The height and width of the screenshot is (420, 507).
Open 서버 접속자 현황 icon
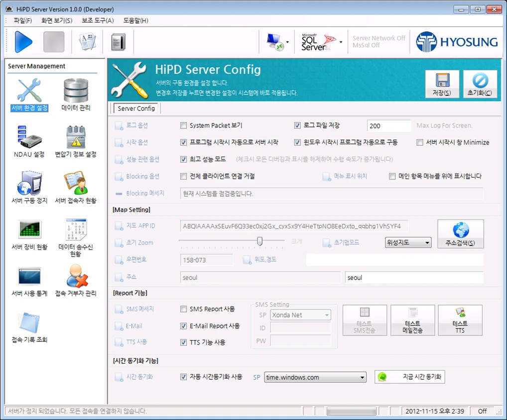coord(76,188)
